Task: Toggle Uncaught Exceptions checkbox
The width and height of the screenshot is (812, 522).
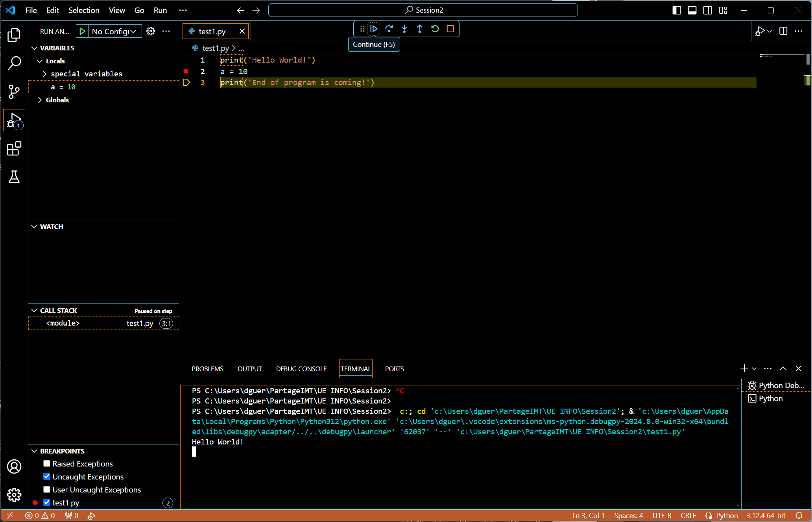Action: (x=47, y=476)
